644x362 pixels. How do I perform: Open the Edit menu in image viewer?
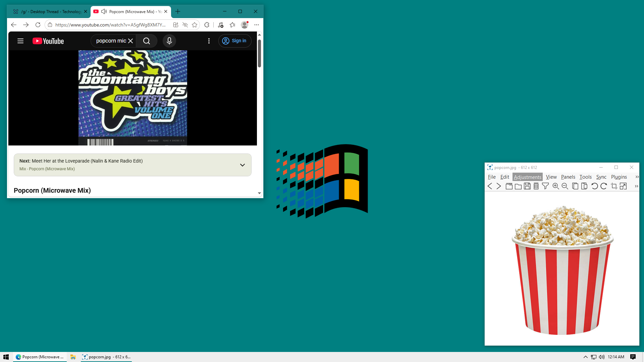(x=505, y=177)
